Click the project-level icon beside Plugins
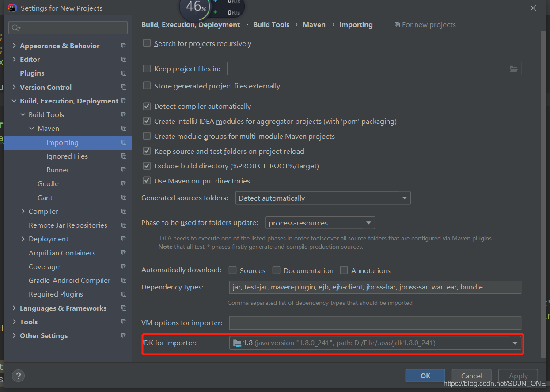This screenshot has height=392, width=550. click(124, 73)
